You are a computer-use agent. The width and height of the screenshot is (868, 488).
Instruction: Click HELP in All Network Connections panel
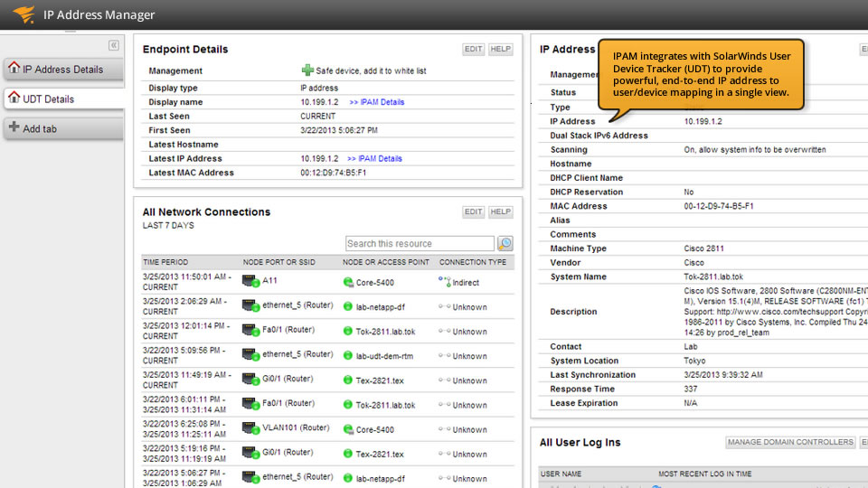(x=500, y=211)
